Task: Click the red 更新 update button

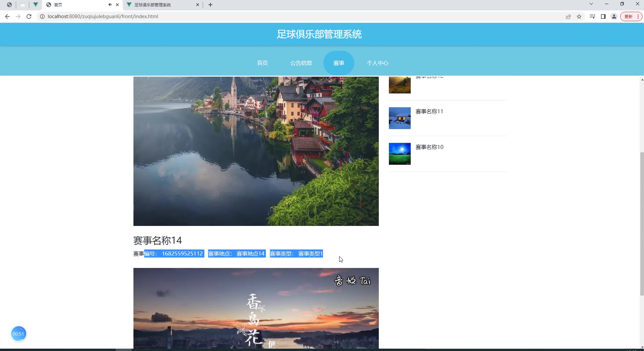Action: [631, 16]
